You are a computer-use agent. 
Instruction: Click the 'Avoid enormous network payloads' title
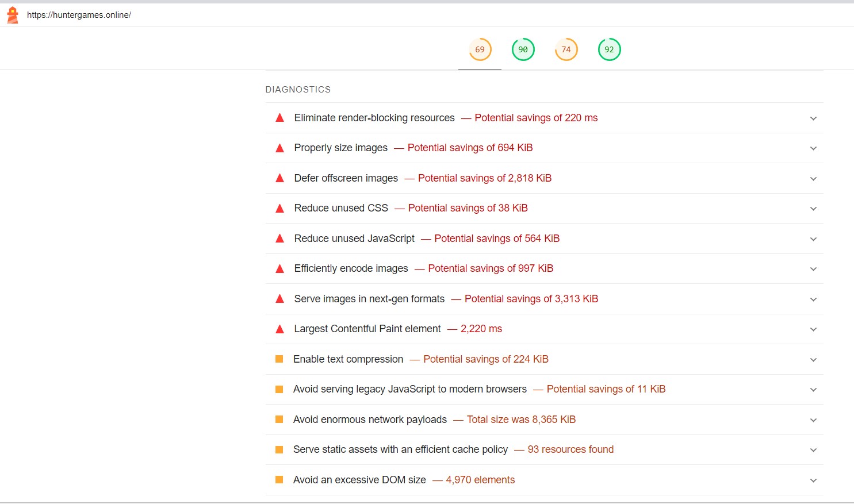click(x=370, y=420)
